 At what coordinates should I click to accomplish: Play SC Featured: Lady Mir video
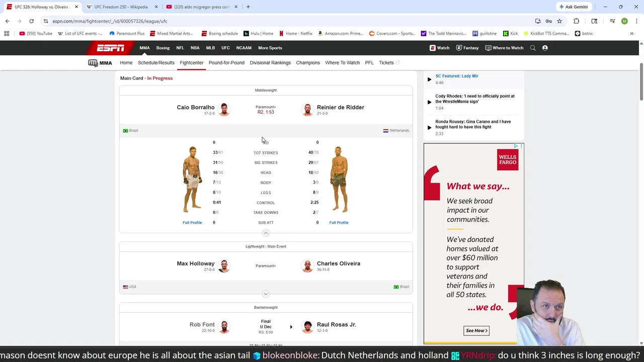(429, 79)
